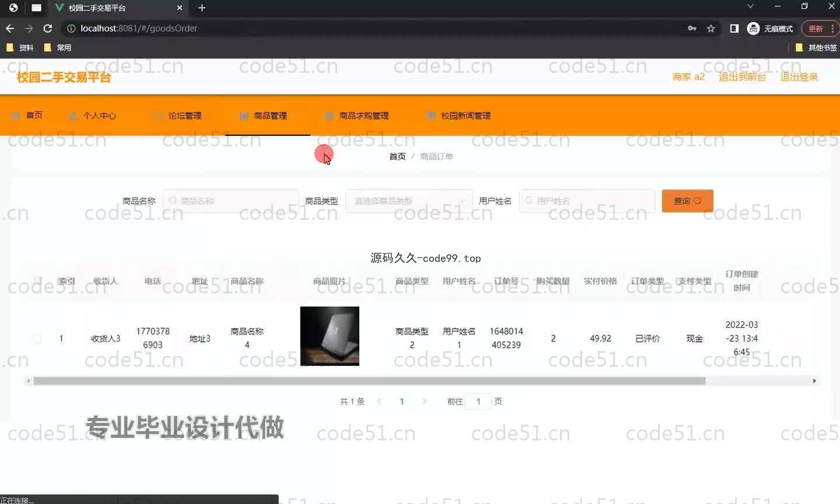Open the 其他书签 folder
The height and width of the screenshot is (504, 840).
[816, 48]
